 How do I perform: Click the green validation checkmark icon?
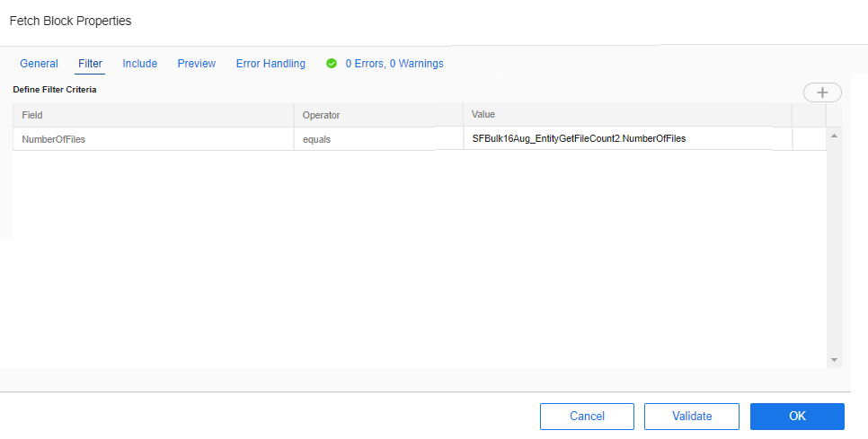click(331, 64)
